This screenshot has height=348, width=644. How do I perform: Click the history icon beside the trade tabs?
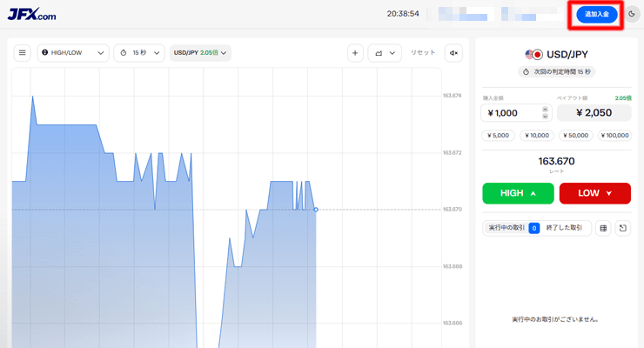point(622,228)
